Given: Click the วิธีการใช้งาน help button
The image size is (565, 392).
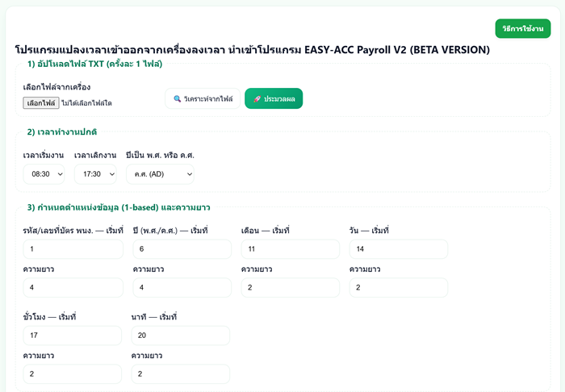Looking at the screenshot, I should tap(522, 29).
